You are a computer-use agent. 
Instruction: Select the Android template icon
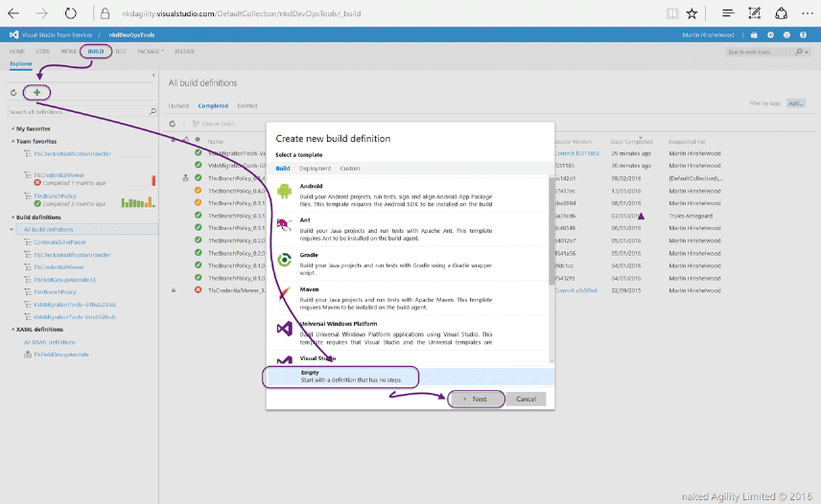click(284, 192)
